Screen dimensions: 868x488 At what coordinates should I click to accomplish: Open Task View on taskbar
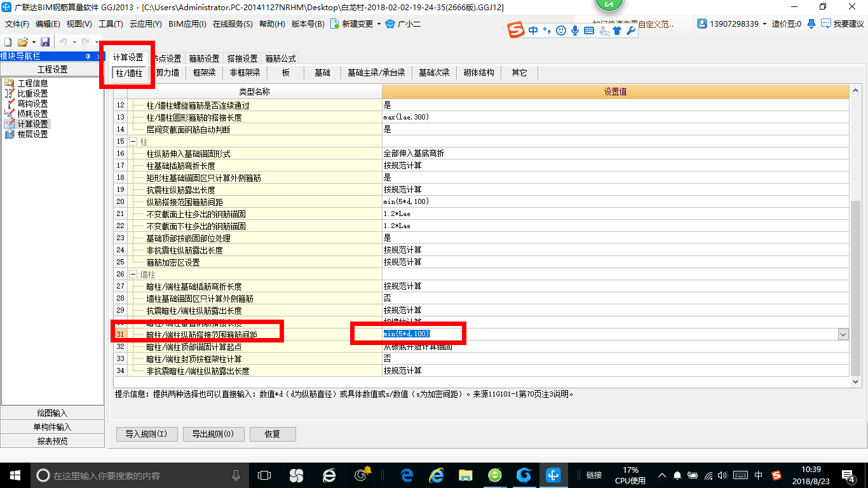(x=264, y=475)
